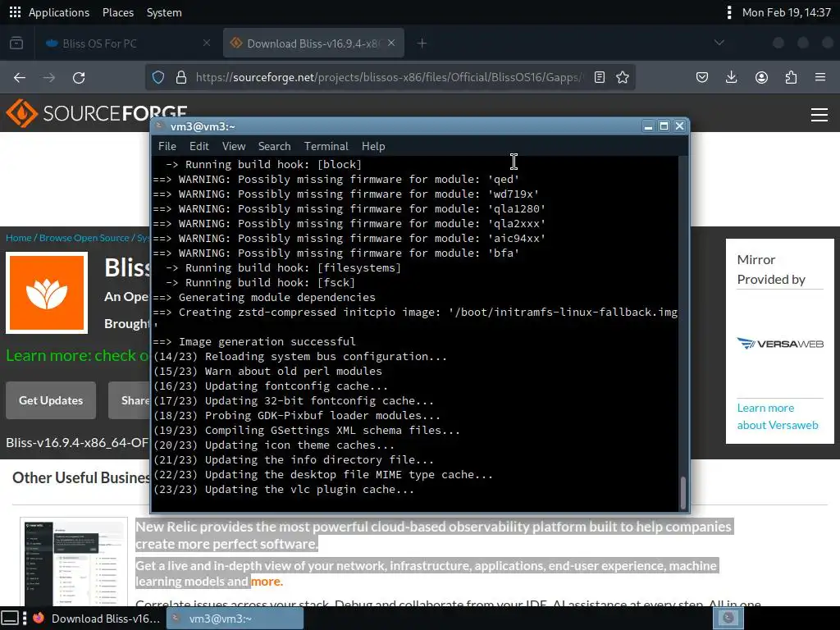Follow Learn more about Versaweb link
This screenshot has height=630, width=840.
pos(778,416)
